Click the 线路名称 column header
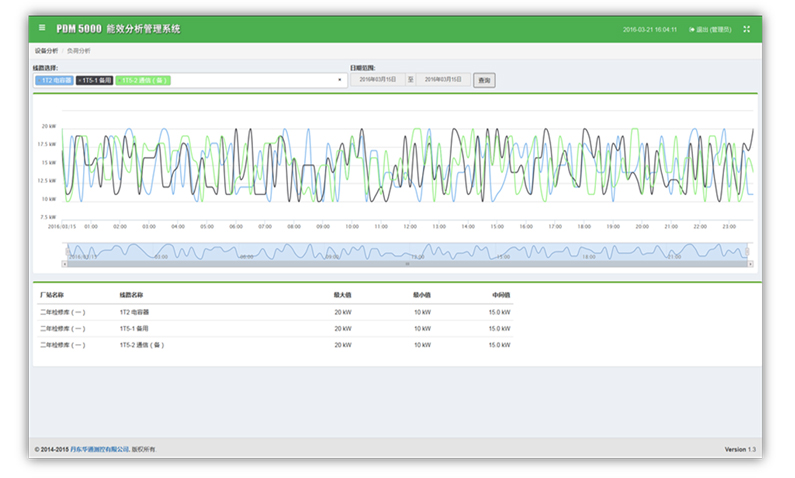The image size is (795, 478). point(132,296)
